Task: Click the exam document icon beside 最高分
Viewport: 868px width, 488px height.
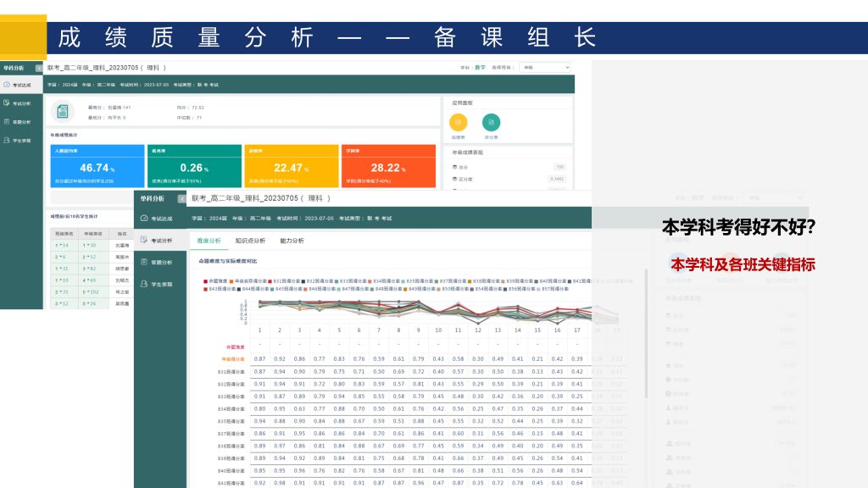Action: pyautogui.click(x=63, y=112)
